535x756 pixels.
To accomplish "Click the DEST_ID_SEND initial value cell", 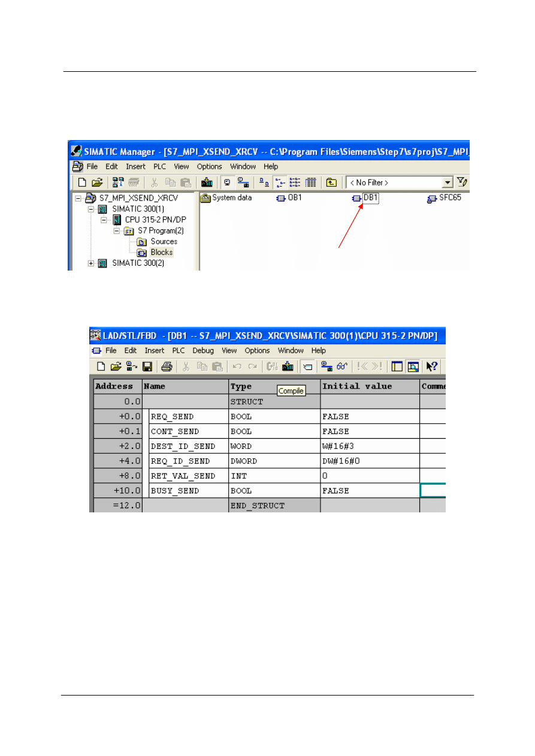I will point(370,446).
